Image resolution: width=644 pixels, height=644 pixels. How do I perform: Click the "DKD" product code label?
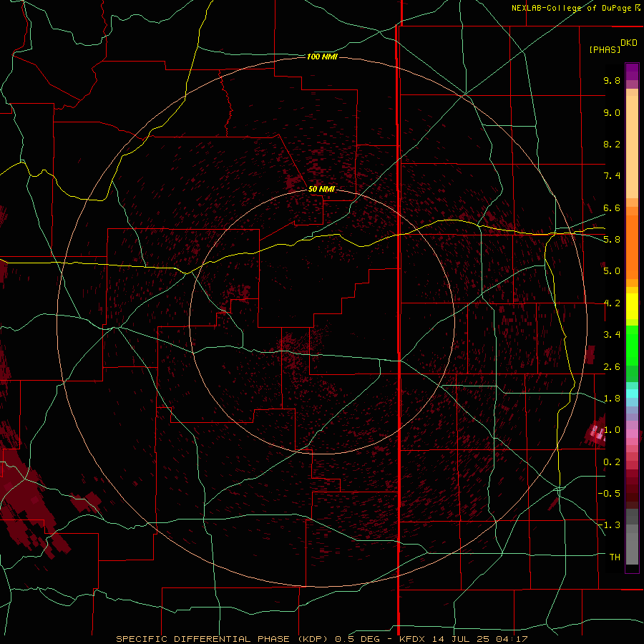629,43
